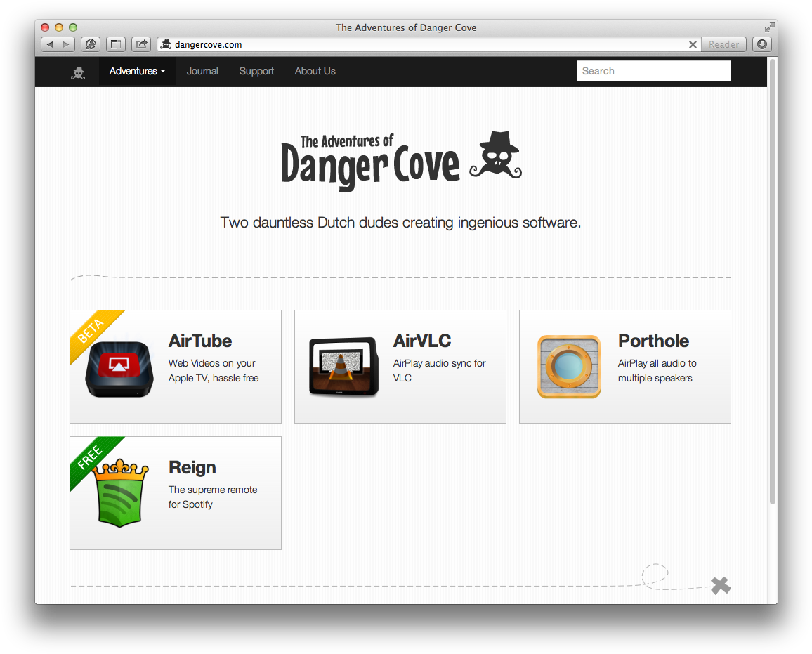Enter full screen using the title bar arrows
The width and height of the screenshot is (812, 654).
coord(770,27)
